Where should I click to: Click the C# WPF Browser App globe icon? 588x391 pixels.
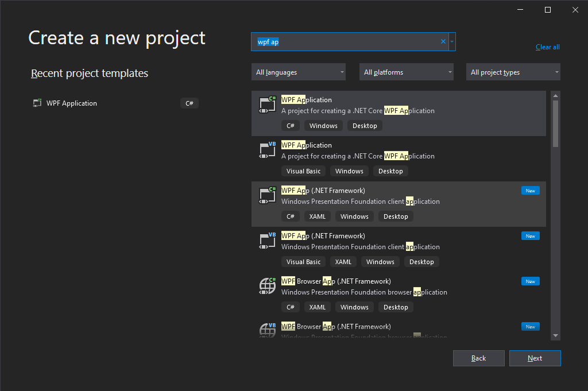pyautogui.click(x=268, y=286)
